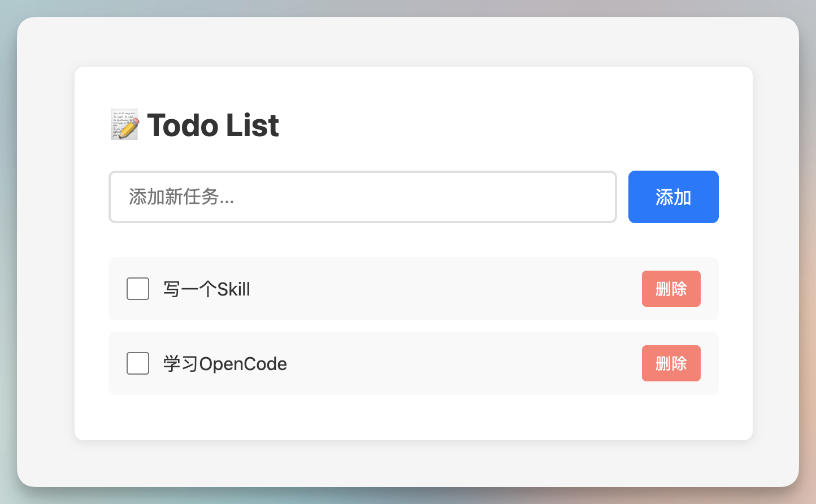The image size is (816, 504).
Task: Click the word "Skill" in the first task
Action: [233, 289]
